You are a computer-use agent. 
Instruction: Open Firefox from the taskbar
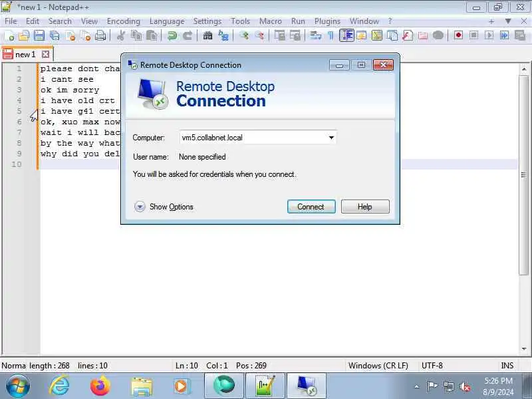click(100, 386)
